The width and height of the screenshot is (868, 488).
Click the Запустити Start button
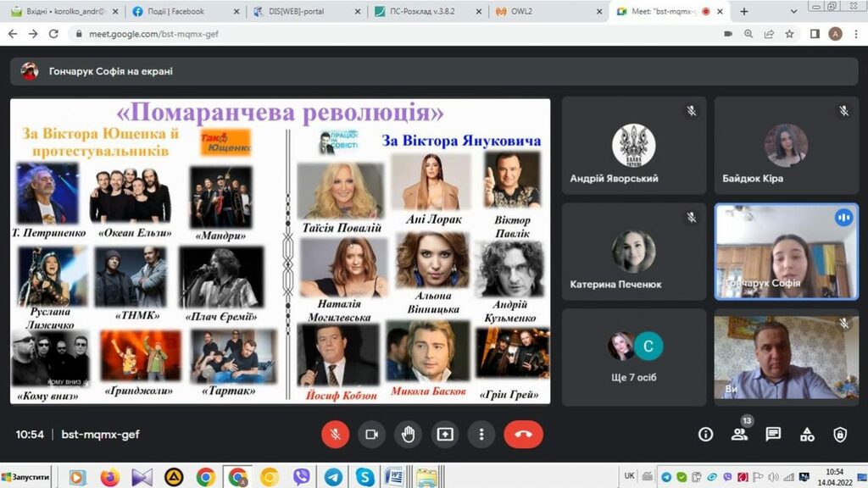(25, 477)
